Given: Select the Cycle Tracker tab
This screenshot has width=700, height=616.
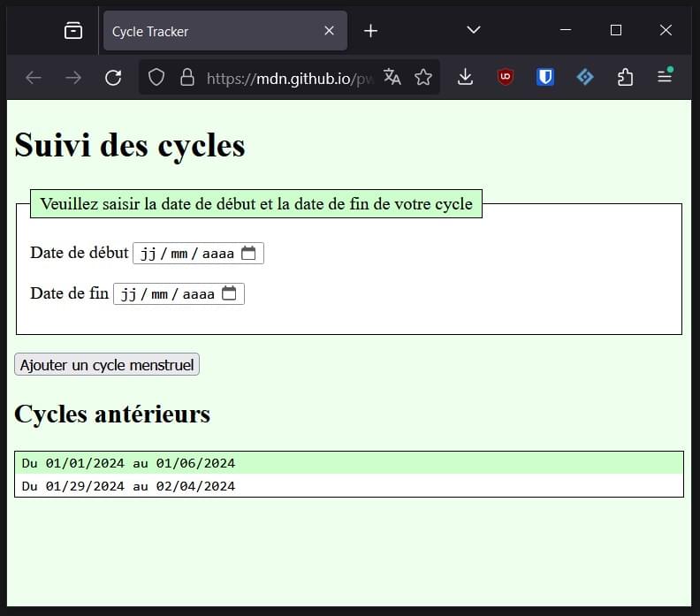Looking at the screenshot, I should [x=212, y=31].
